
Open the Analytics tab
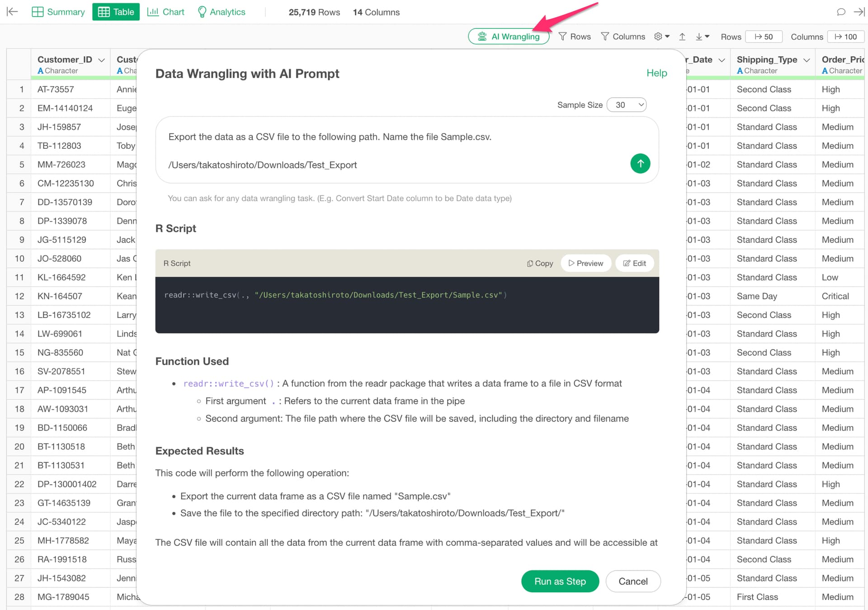(222, 12)
